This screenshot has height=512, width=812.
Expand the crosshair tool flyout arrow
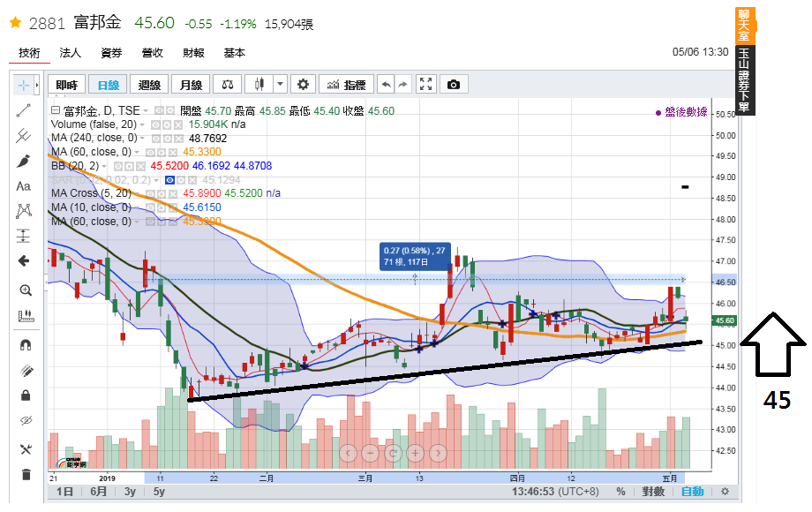[x=37, y=85]
